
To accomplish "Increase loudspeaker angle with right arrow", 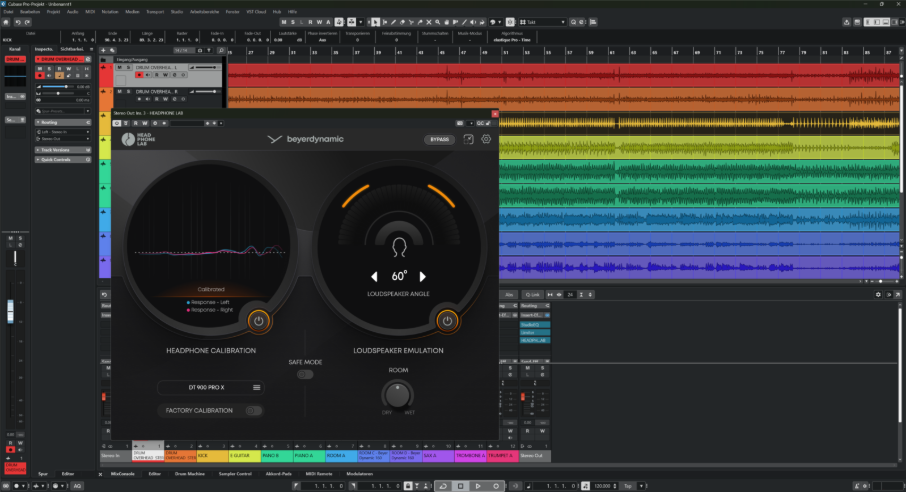I will point(422,276).
